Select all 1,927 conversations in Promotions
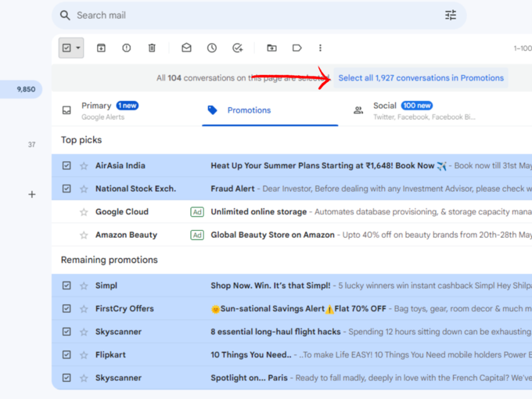This screenshot has width=532, height=399. 421,78
